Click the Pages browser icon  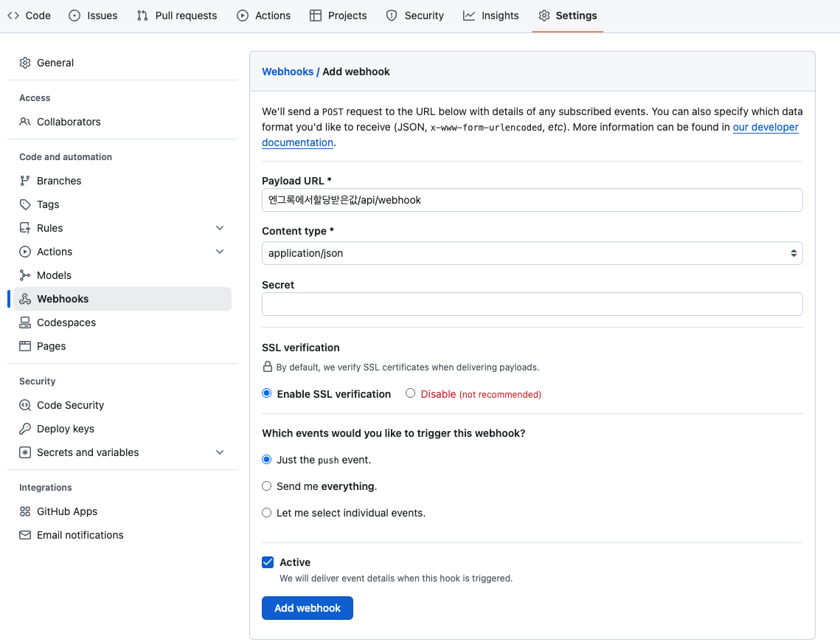point(25,346)
